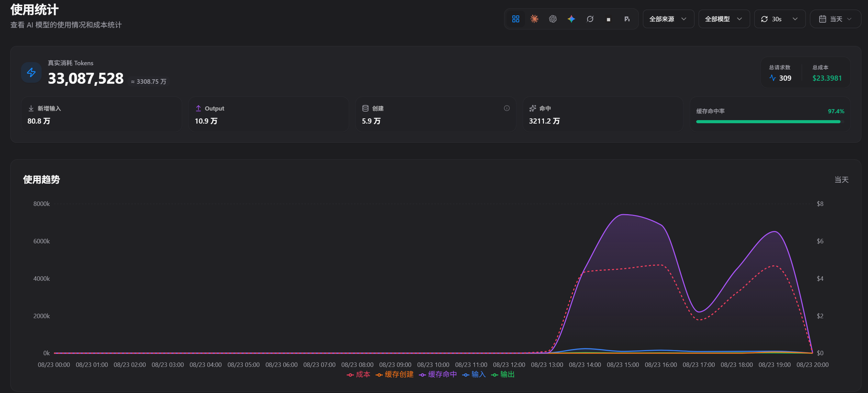Click the 创建 value 5.9 万
This screenshot has width=868, height=393.
point(371,121)
